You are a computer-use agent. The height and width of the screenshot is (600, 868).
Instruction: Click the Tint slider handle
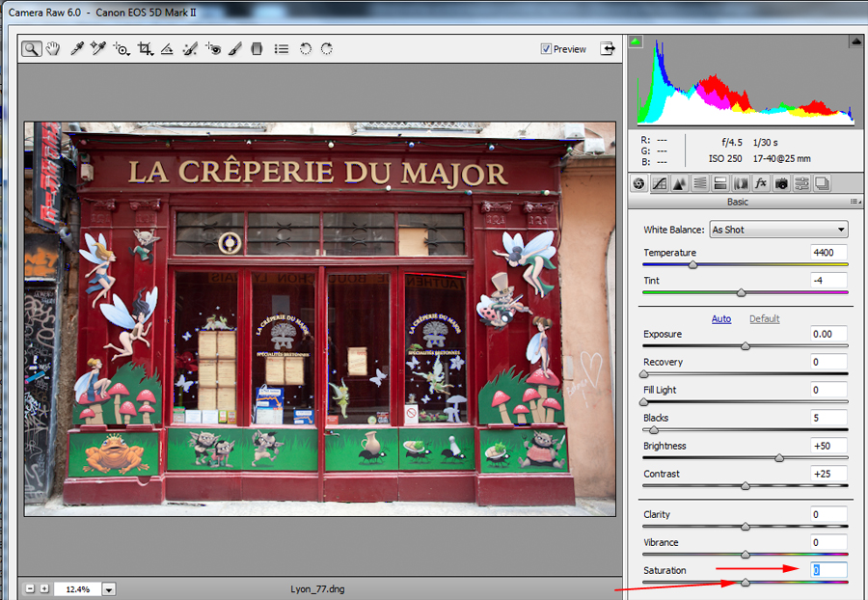point(742,293)
